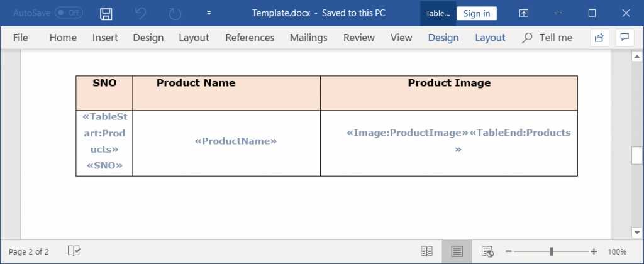Open the Comments icon
This screenshot has height=264, width=644.
tap(625, 38)
